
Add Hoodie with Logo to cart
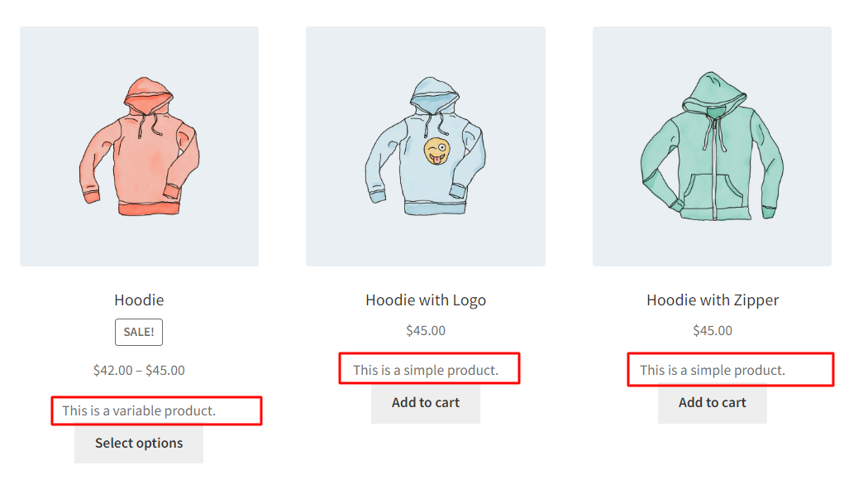coord(425,403)
